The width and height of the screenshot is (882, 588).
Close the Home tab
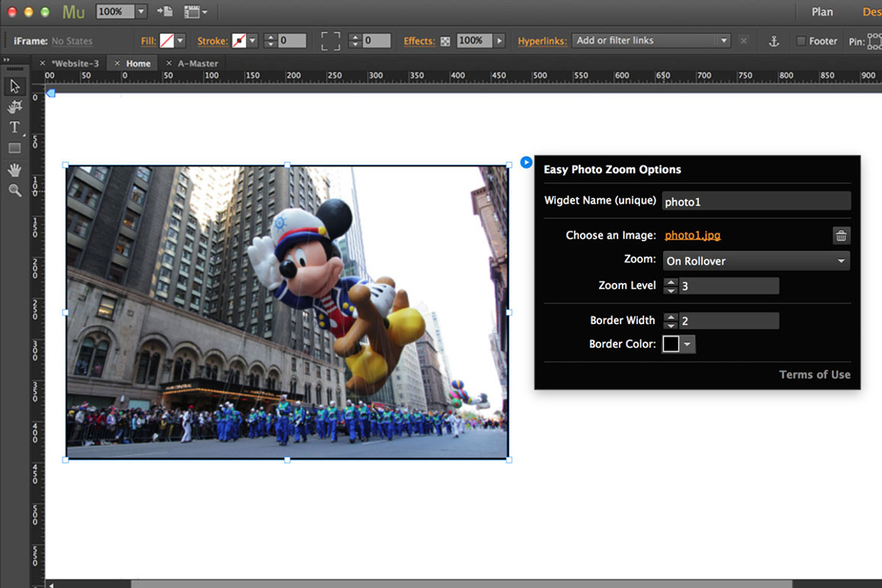118,63
